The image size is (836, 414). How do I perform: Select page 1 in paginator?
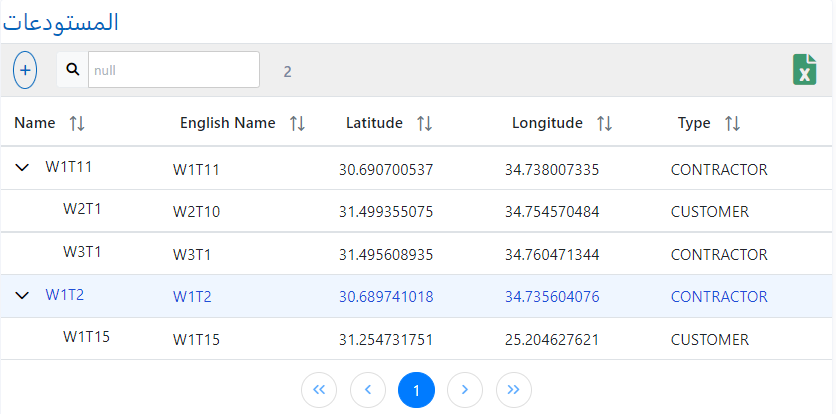416,390
